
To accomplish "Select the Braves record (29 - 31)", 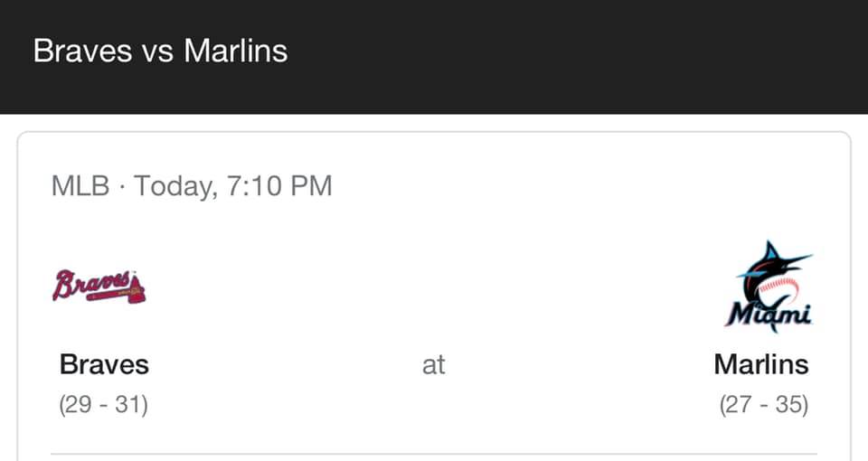I will 103,405.
